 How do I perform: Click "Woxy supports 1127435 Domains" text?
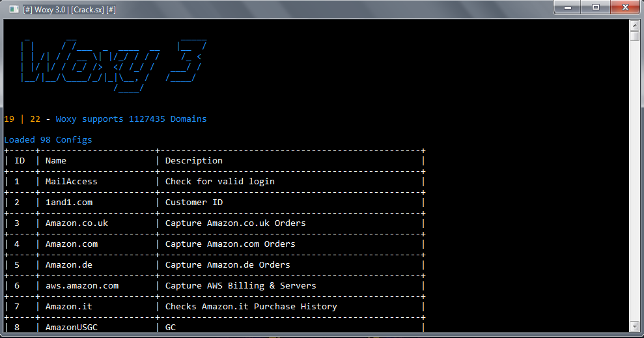tap(131, 119)
